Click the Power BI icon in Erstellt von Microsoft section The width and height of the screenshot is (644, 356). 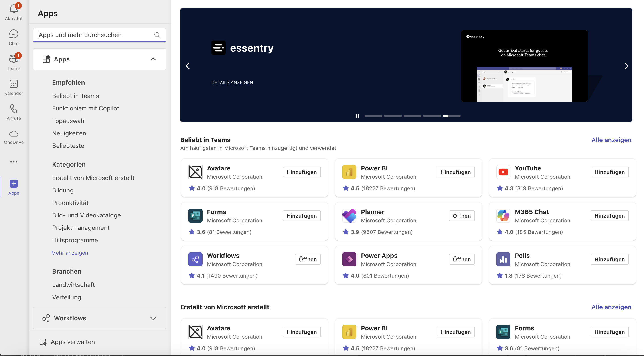pos(349,332)
